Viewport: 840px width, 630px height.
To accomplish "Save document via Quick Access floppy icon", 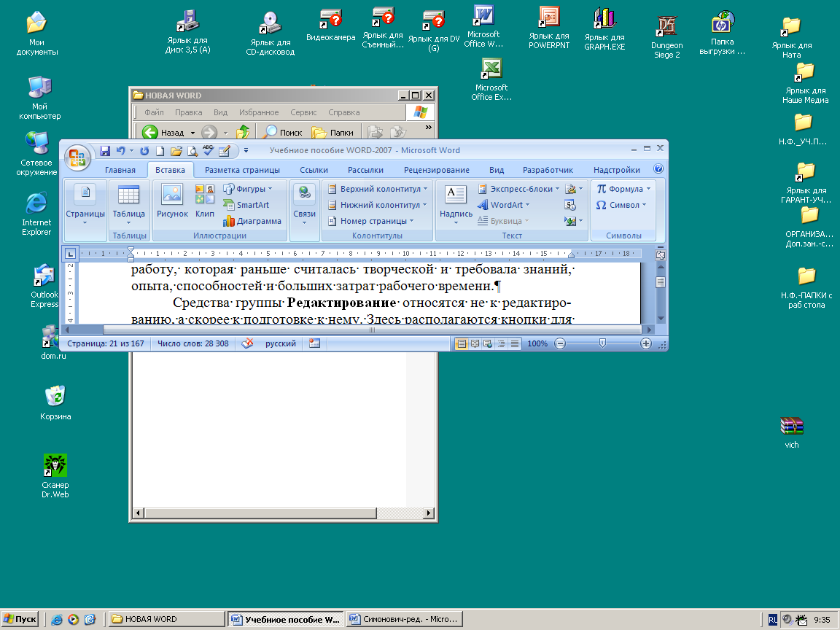I will (x=105, y=151).
